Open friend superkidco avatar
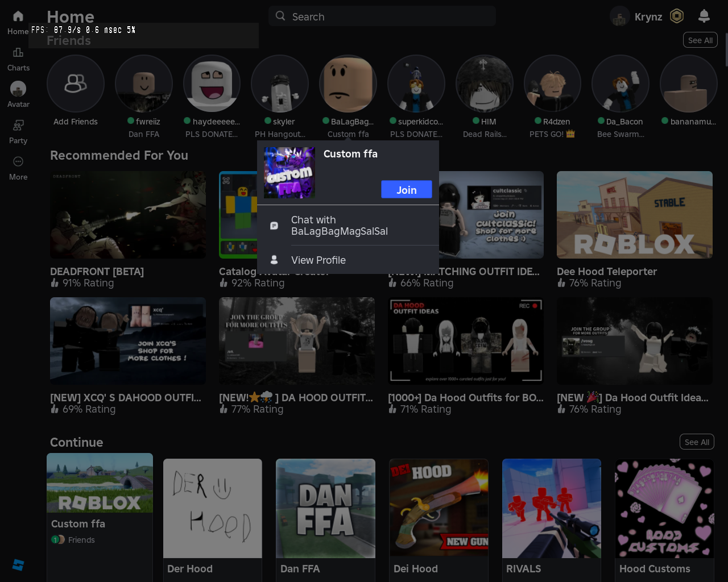The image size is (728, 582). coord(416,84)
